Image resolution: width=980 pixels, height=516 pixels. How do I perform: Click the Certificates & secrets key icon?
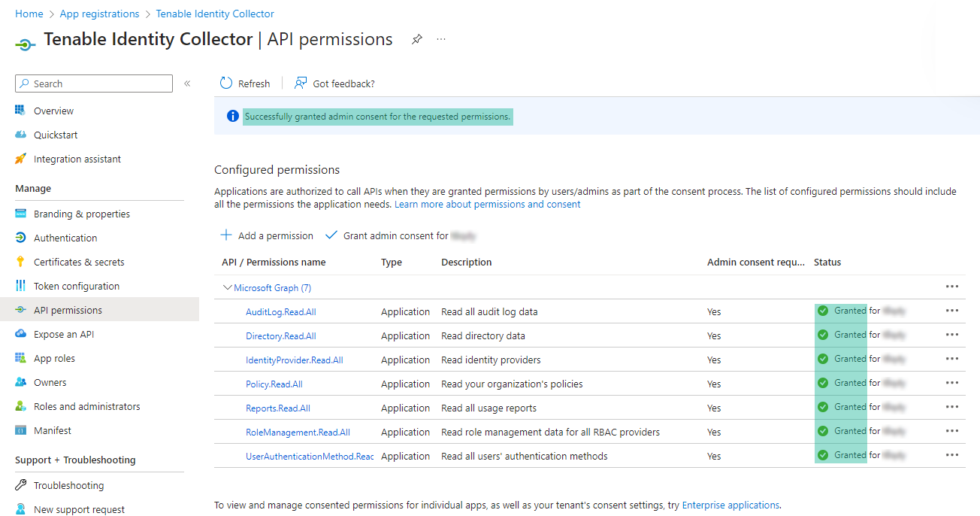20,262
